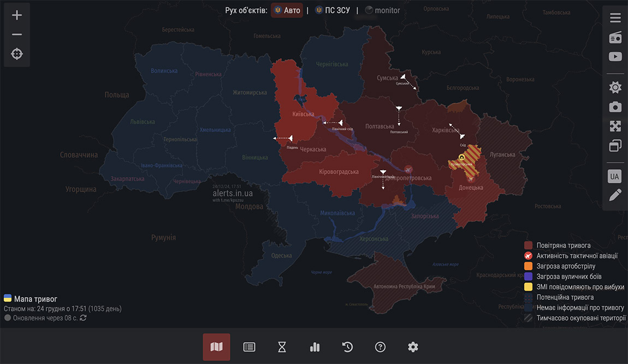This screenshot has height=364, width=628.
Task: Open the hourglass alert duration tab
Action: (282, 347)
